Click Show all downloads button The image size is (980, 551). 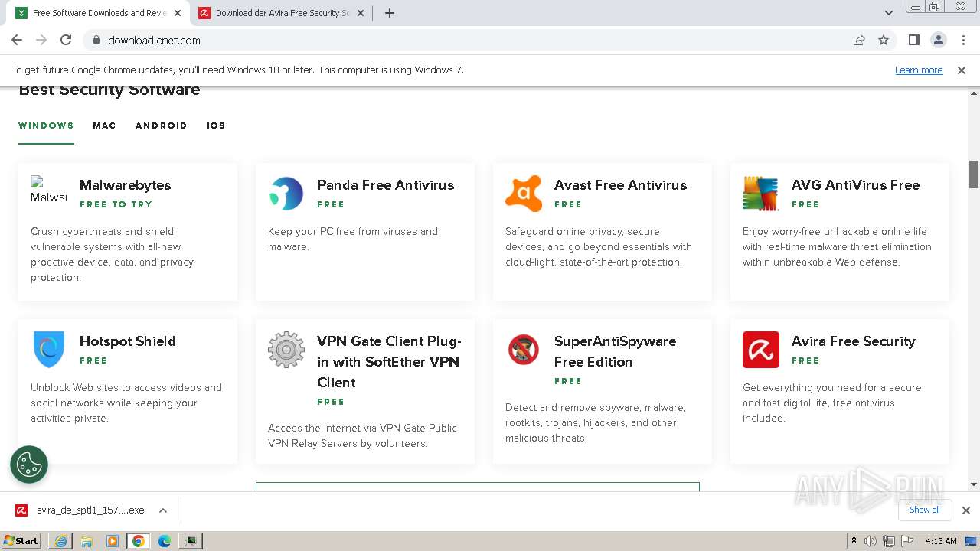coord(925,510)
